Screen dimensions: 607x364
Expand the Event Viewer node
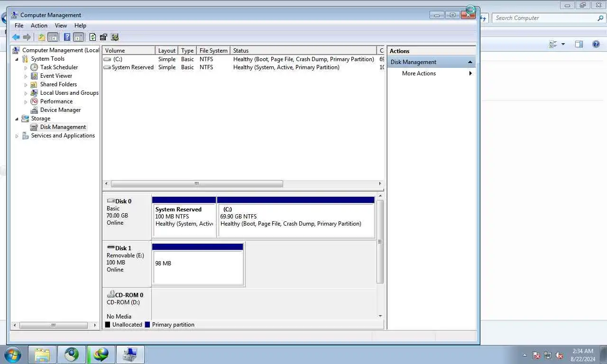(x=26, y=76)
